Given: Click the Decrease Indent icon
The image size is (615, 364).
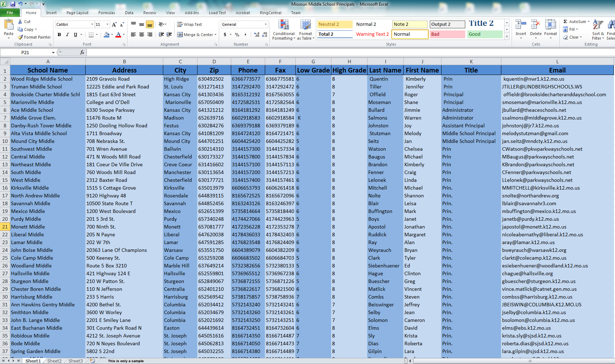Looking at the screenshot, I should [161, 35].
